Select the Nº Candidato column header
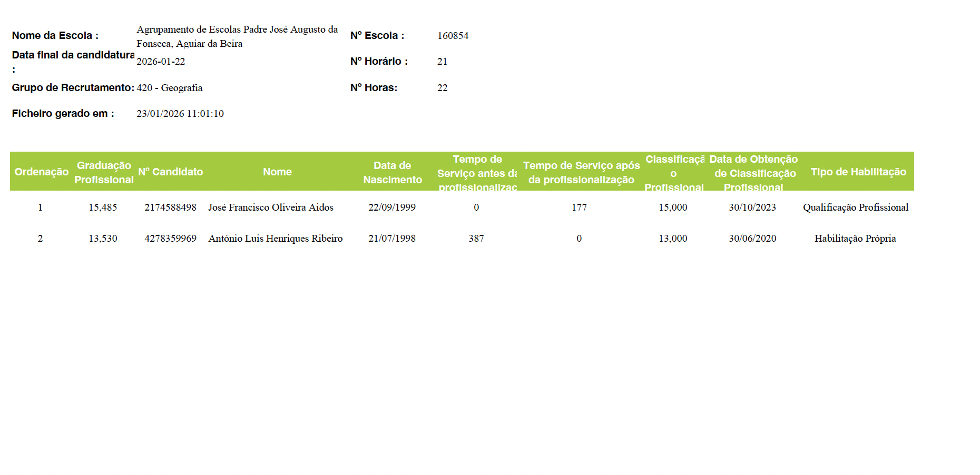The width and height of the screenshot is (980, 475). [170, 172]
